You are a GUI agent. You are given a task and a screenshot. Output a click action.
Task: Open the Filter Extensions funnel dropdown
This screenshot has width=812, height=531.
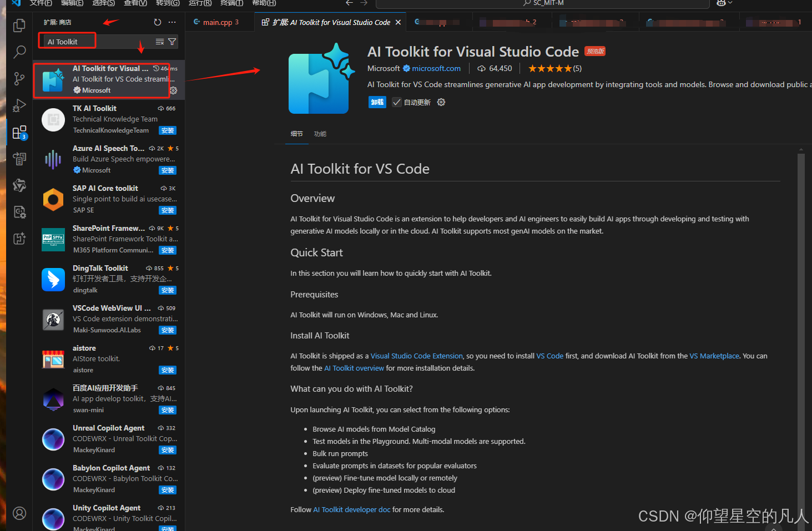172,42
